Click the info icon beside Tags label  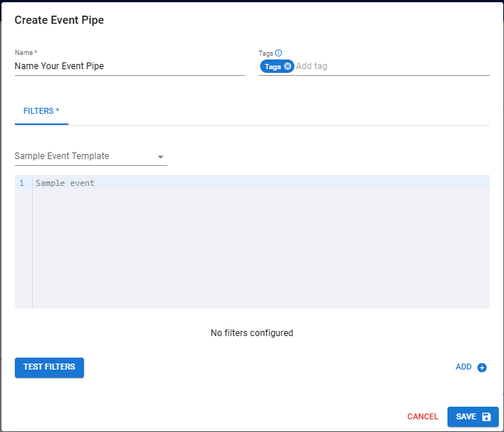click(x=279, y=54)
